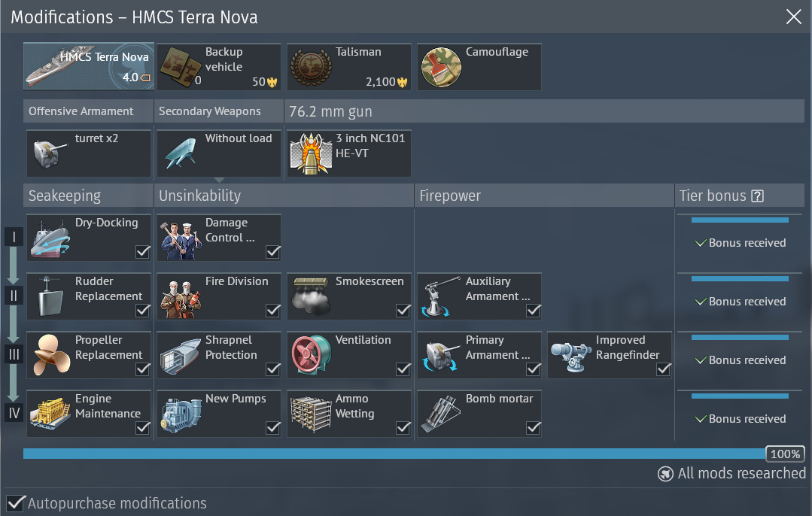This screenshot has width=812, height=516.
Task: Toggle the Ammo Wetting checkbox
Action: tap(403, 427)
